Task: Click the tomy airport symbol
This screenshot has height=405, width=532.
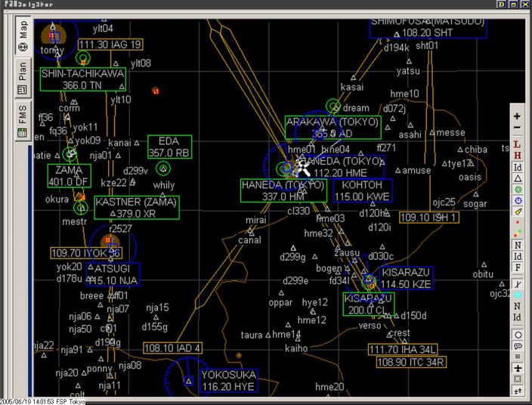Action: [54, 35]
